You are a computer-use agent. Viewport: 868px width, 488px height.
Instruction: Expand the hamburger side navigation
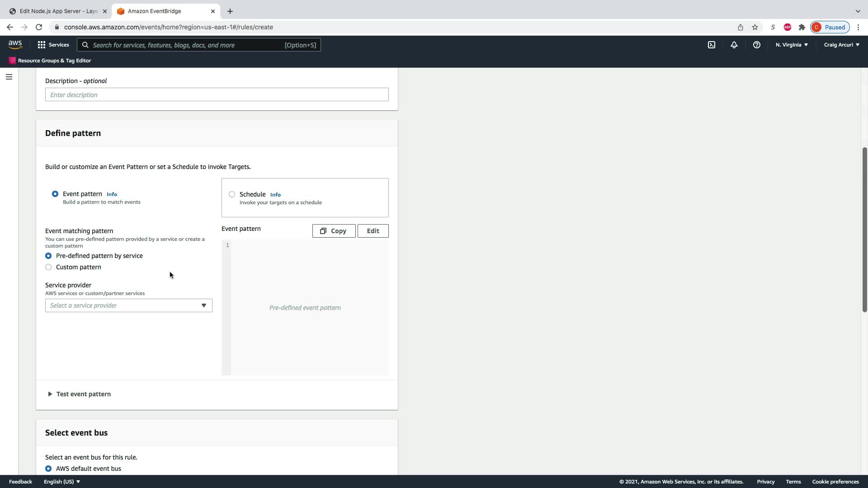point(9,77)
